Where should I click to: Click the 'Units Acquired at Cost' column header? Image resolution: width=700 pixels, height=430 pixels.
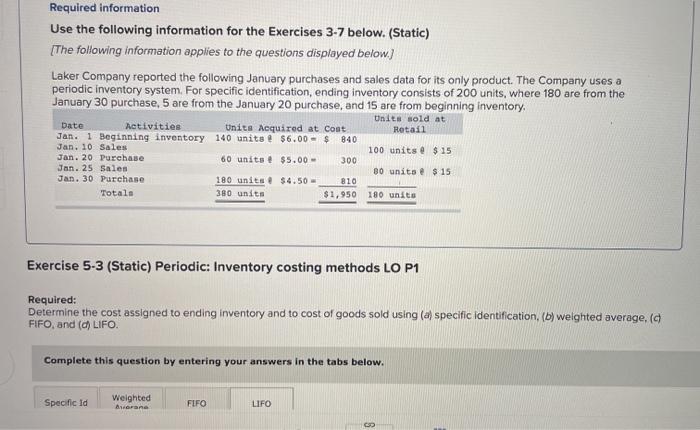click(285, 128)
